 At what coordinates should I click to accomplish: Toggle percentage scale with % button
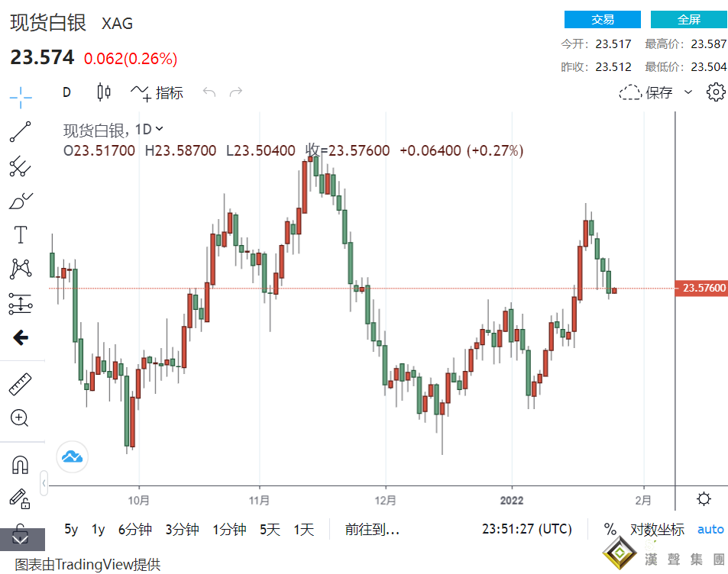click(x=610, y=529)
